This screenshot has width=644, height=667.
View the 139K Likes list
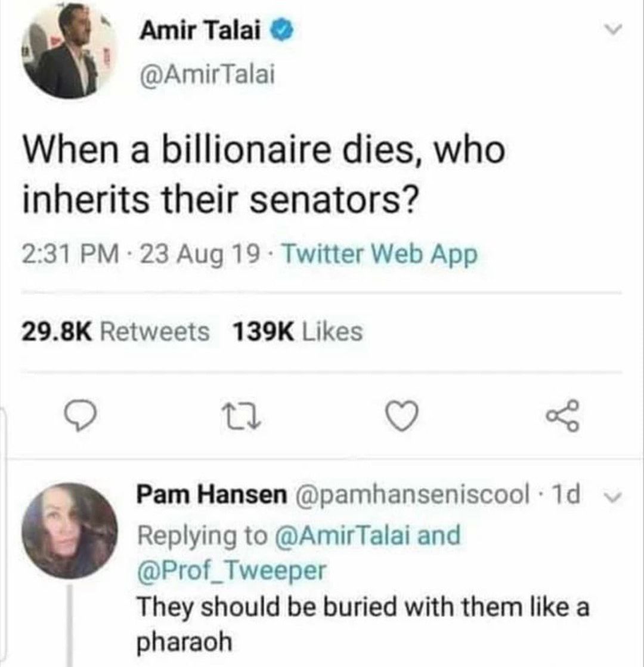point(296,331)
